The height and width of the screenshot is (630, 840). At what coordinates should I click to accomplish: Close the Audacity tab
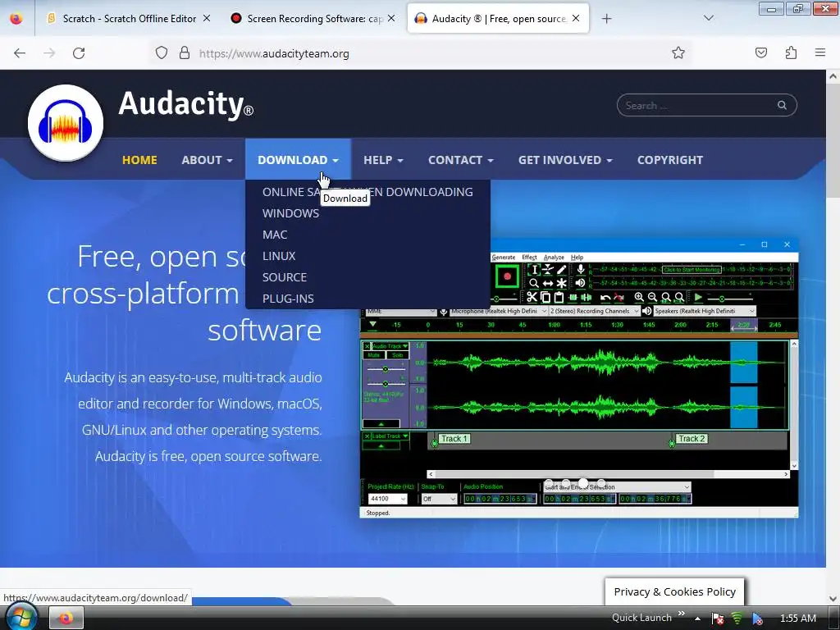pyautogui.click(x=576, y=18)
